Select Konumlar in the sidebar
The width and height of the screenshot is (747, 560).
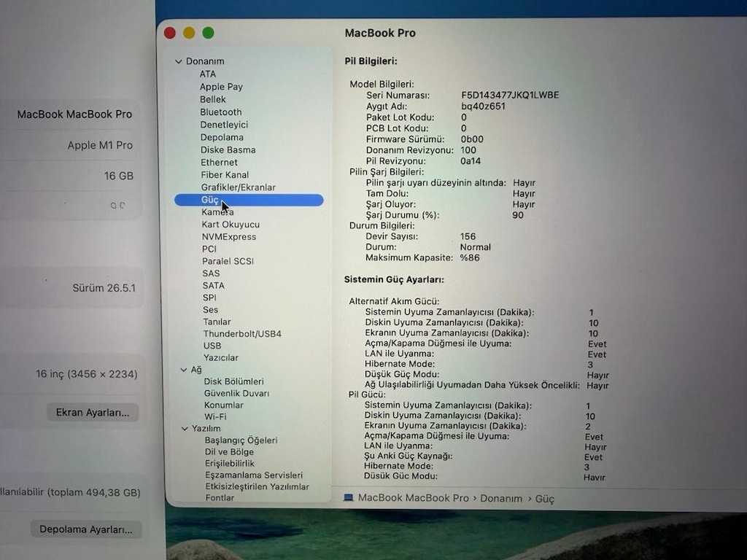coord(223,405)
